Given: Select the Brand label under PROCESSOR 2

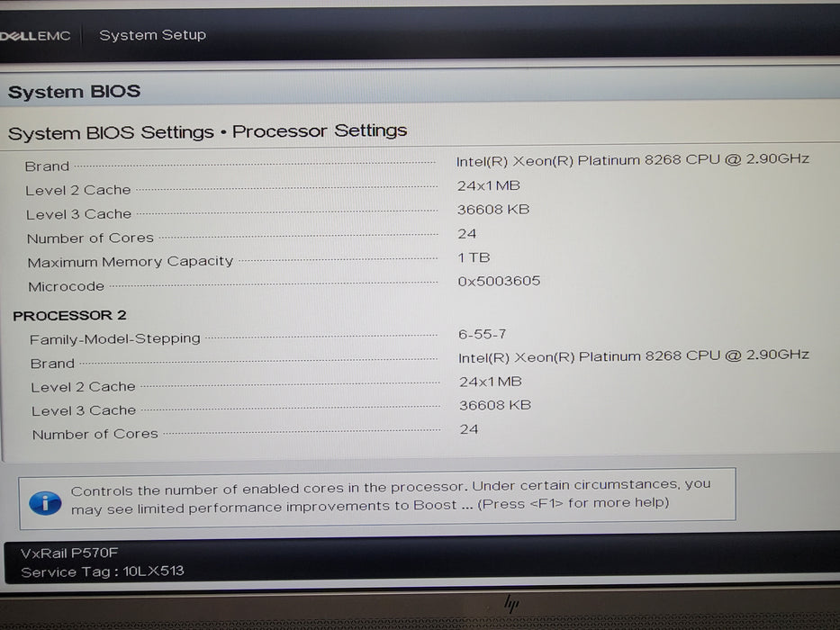Looking at the screenshot, I should tap(52, 364).
